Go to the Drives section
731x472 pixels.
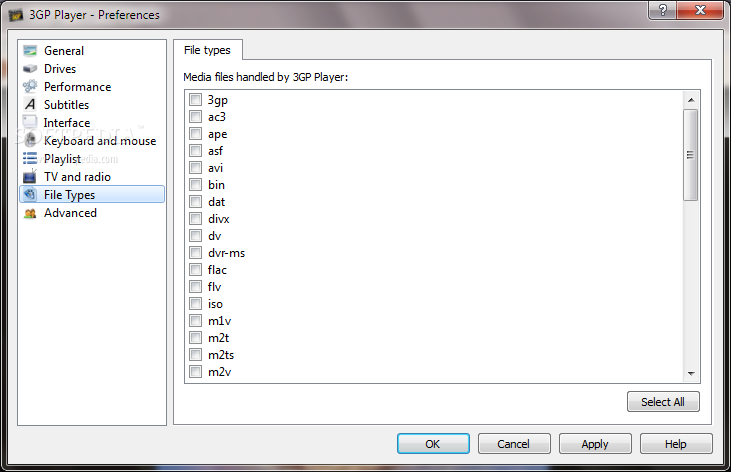coord(92,69)
